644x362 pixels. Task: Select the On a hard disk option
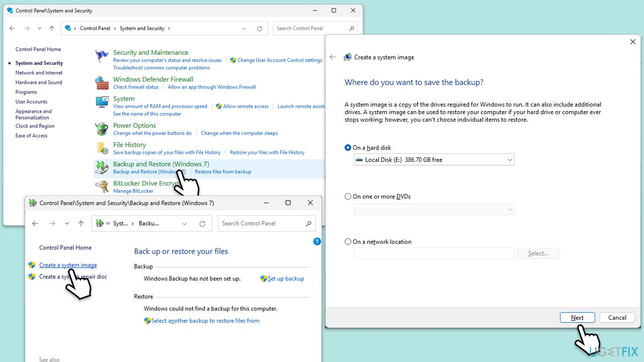pyautogui.click(x=348, y=148)
